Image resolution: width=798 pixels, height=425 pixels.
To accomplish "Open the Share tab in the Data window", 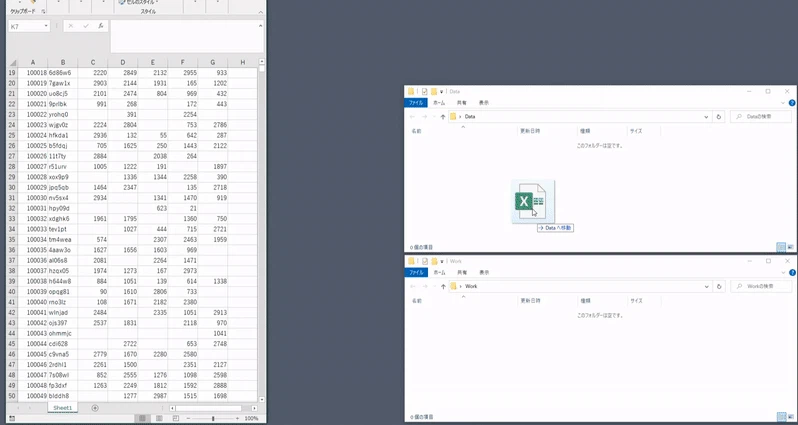I will [462, 103].
